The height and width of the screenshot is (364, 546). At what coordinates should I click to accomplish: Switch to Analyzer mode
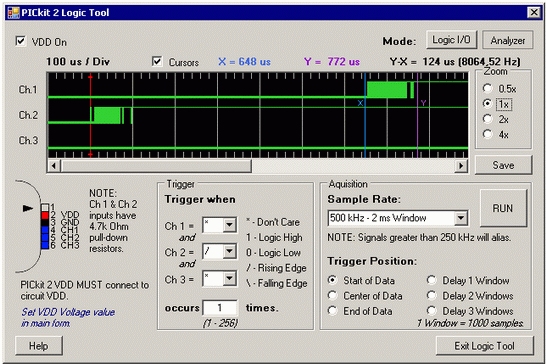click(508, 40)
